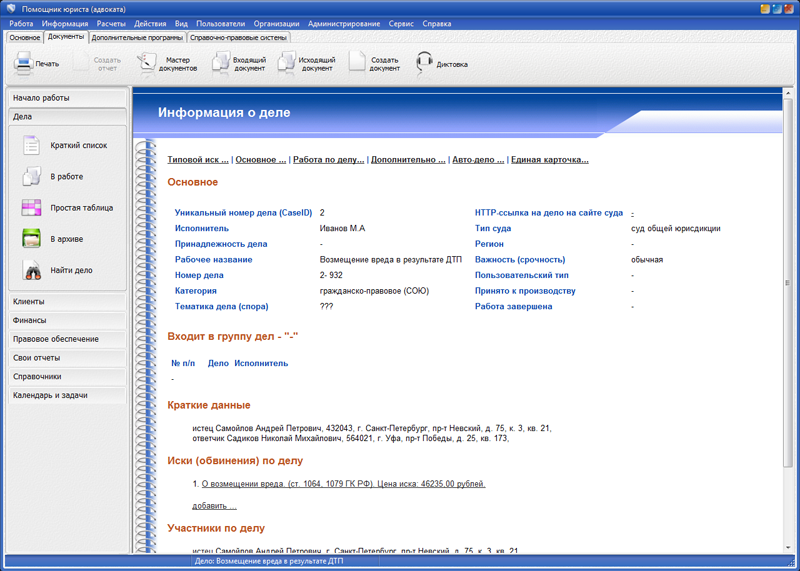Expand Календарь и задачи section

tap(67, 395)
